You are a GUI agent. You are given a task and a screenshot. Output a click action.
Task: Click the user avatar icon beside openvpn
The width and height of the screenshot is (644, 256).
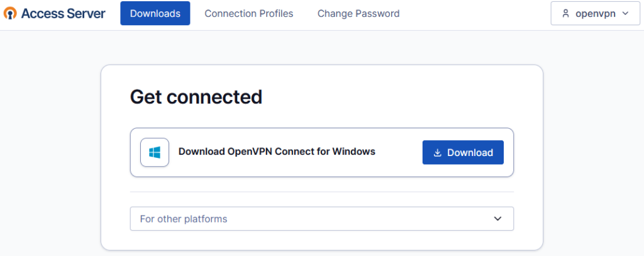(566, 14)
